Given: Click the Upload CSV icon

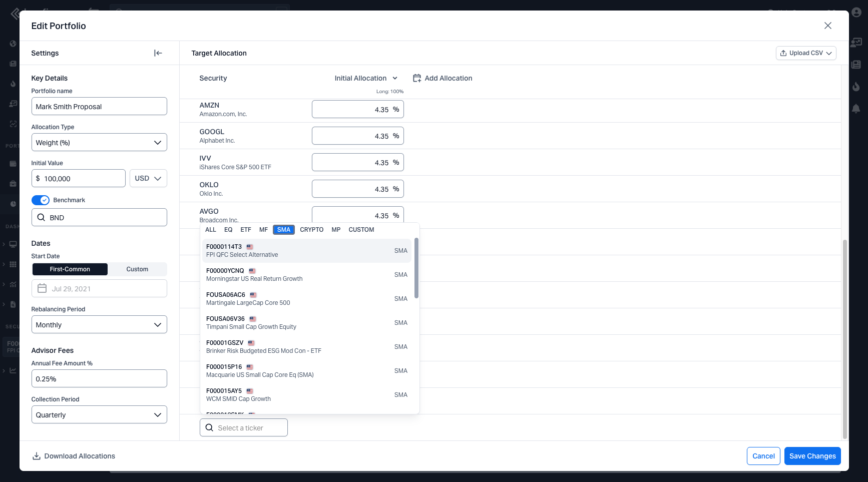Looking at the screenshot, I should point(783,53).
